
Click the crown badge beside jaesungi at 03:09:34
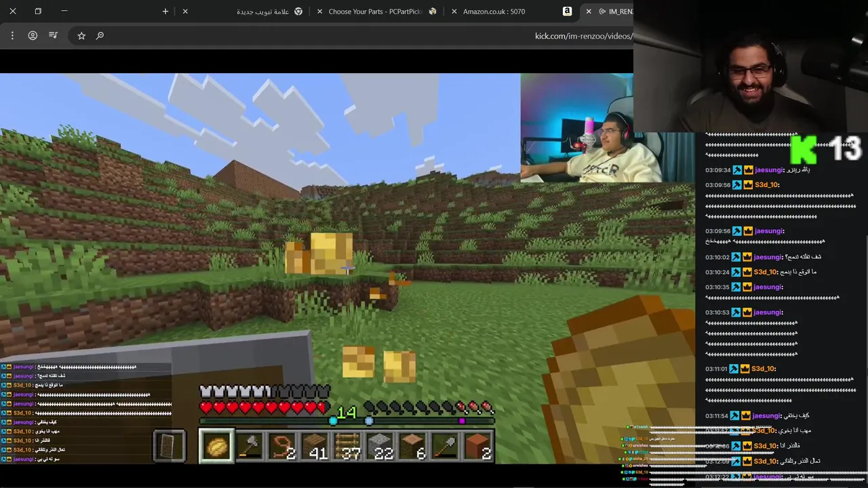tap(749, 170)
